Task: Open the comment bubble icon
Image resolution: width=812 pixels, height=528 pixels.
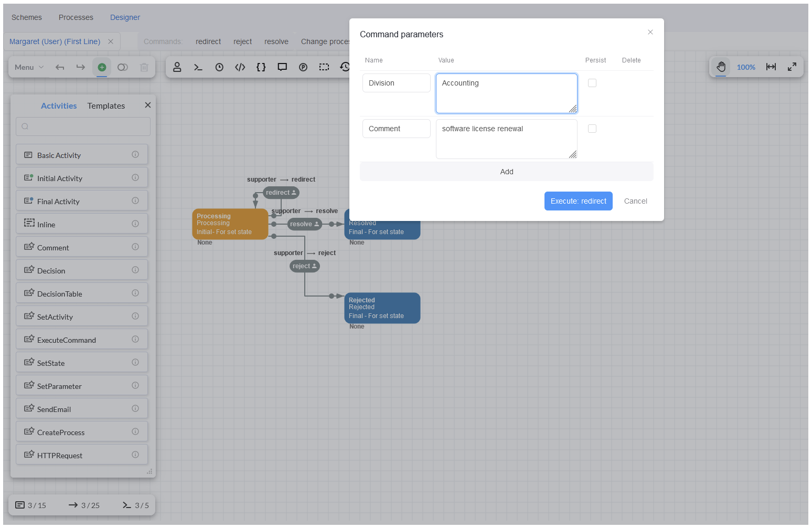Action: coord(282,67)
